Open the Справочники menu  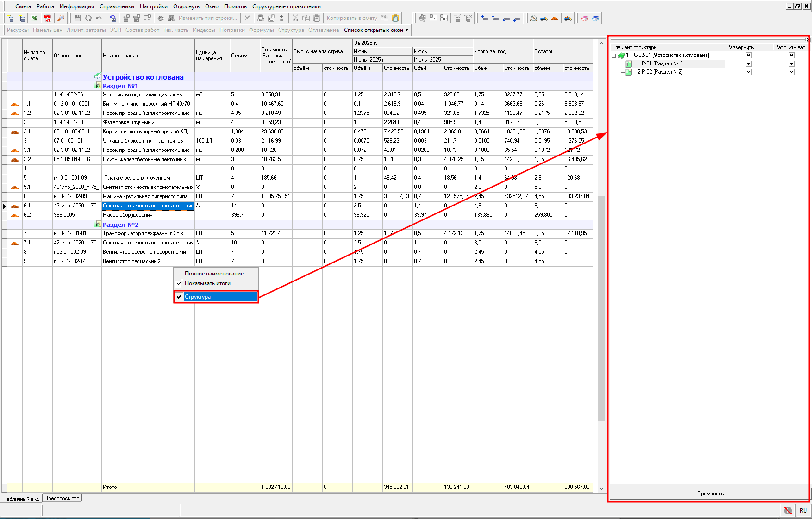[x=117, y=6]
